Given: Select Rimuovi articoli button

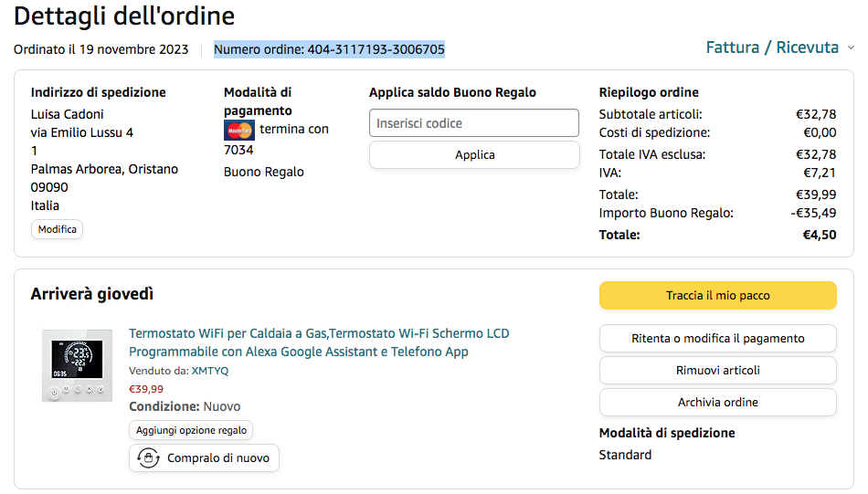Looking at the screenshot, I should pyautogui.click(x=717, y=371).
